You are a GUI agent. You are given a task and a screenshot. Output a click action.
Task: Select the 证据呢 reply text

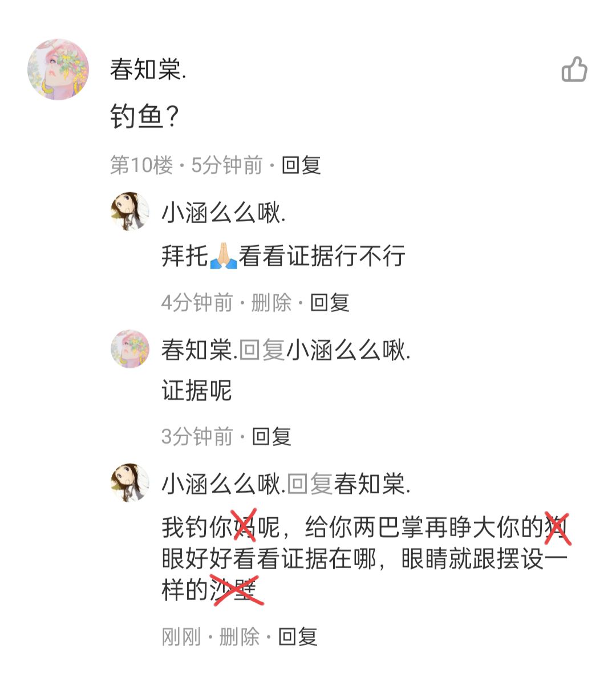point(197,390)
